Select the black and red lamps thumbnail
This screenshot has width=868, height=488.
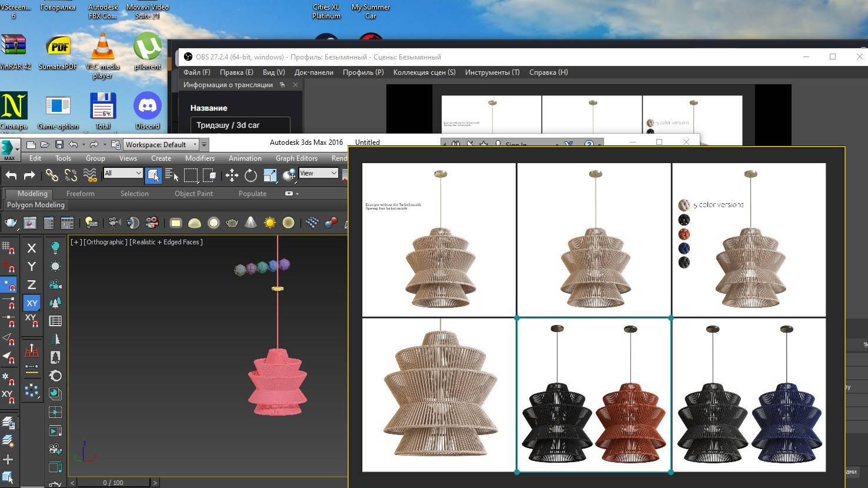(594, 394)
